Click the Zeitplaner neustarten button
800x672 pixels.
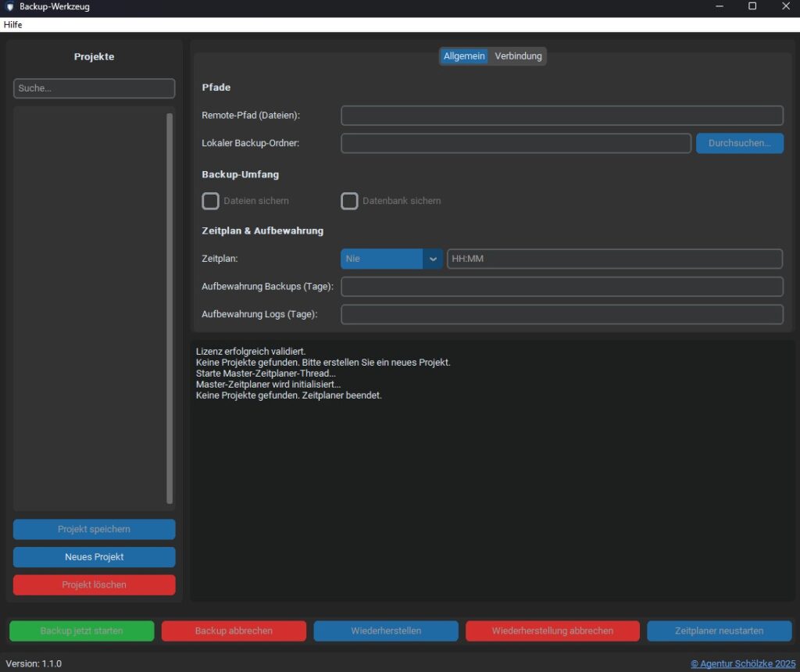(x=720, y=631)
